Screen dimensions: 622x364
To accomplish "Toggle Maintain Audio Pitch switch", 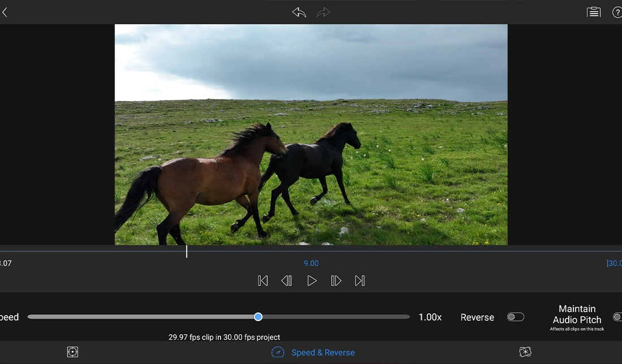I will [617, 317].
